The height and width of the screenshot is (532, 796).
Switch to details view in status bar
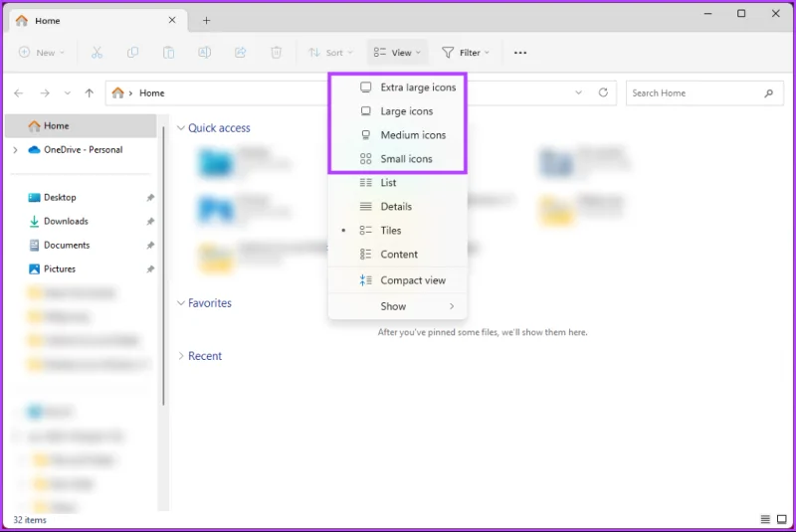pos(765,519)
